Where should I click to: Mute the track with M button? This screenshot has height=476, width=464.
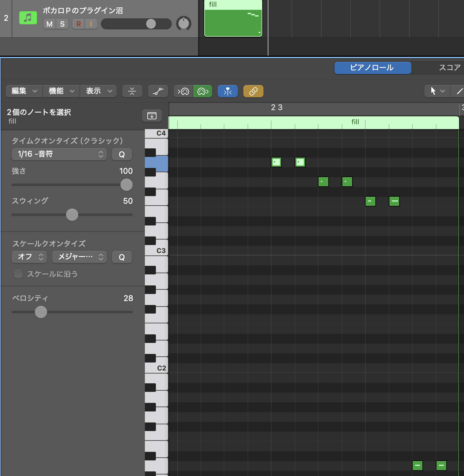[x=50, y=24]
